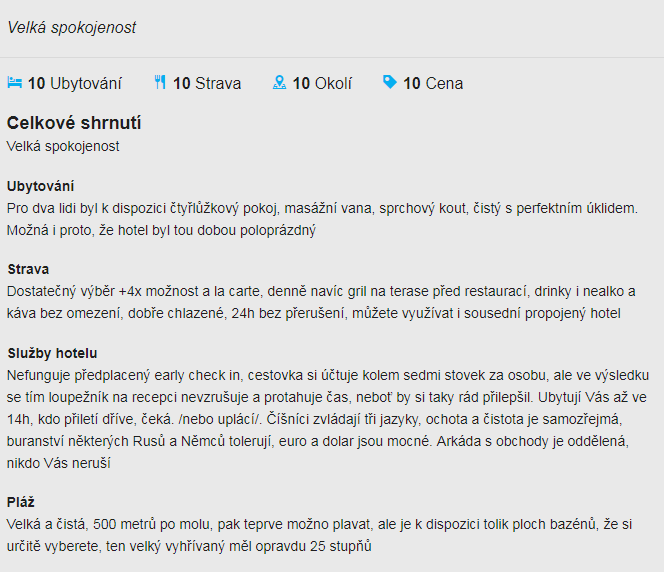Click the bed icon for accommodation rating

point(14,83)
